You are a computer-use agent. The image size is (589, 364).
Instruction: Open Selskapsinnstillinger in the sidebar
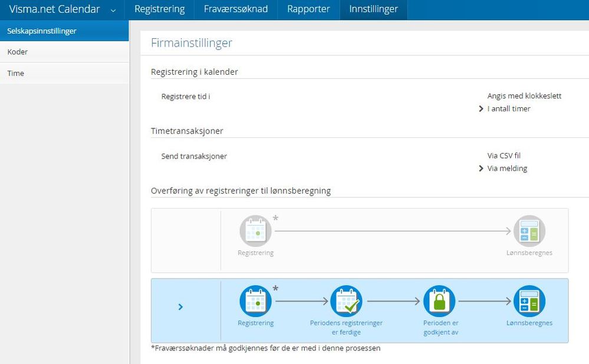[64, 31]
